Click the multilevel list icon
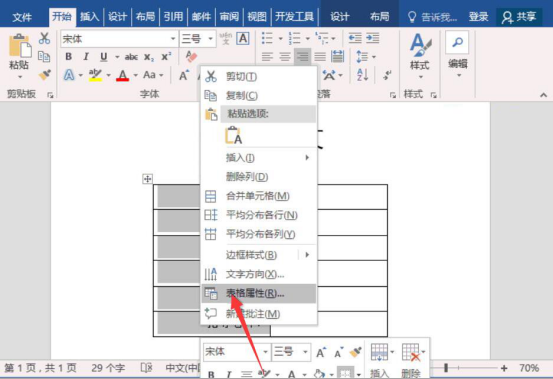The image size is (553, 379). [321, 37]
